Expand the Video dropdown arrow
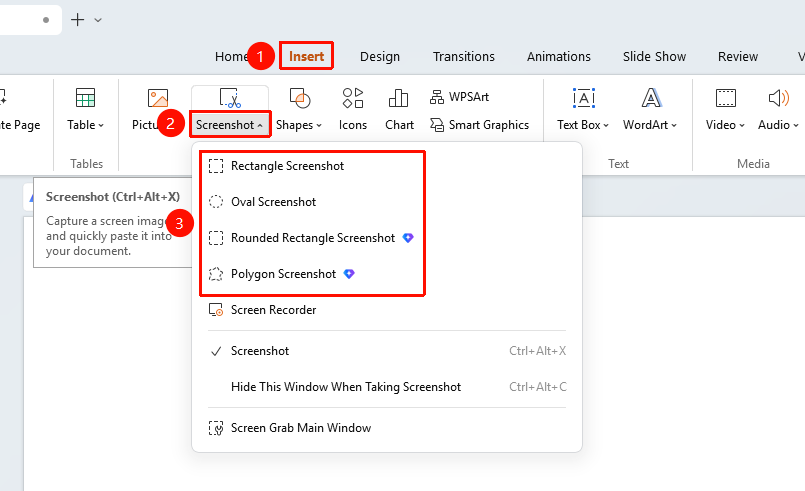805x491 pixels. click(x=742, y=125)
